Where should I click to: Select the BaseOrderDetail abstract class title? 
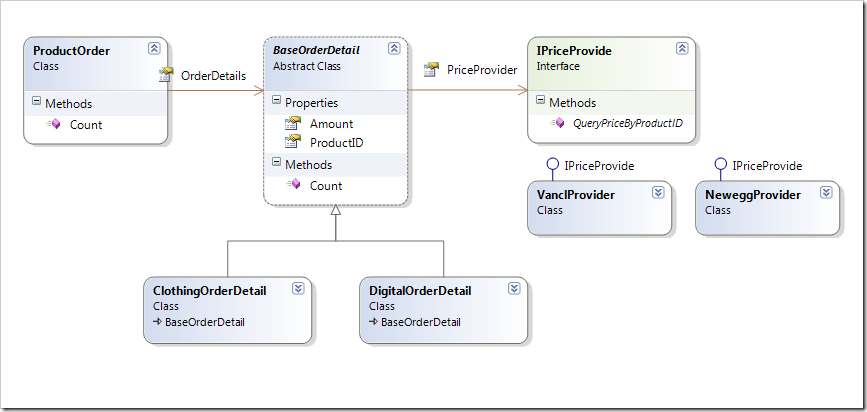click(x=316, y=50)
